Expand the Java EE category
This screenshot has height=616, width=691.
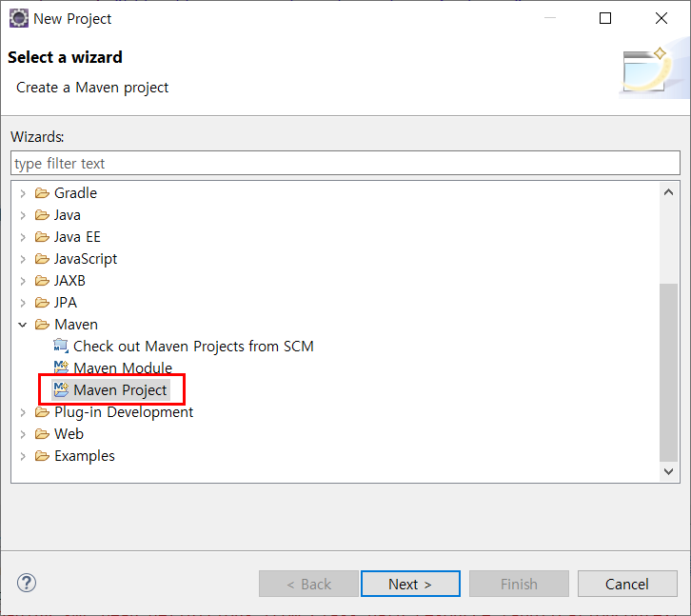[23, 237]
